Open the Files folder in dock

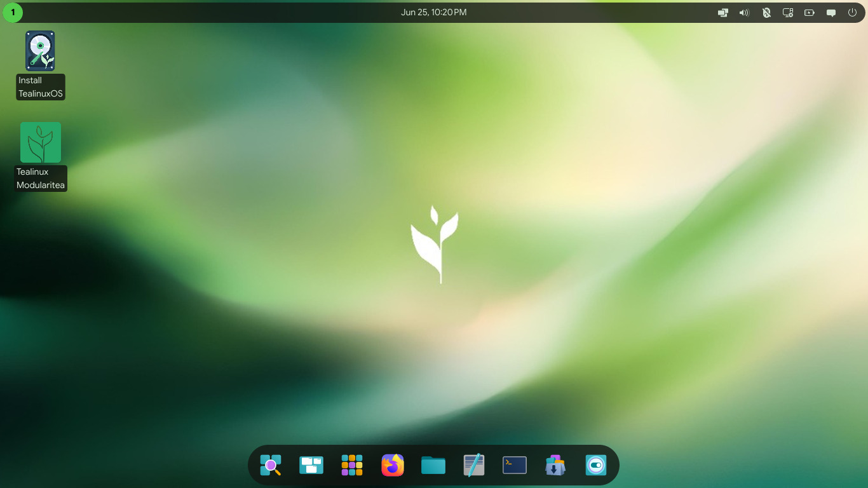pos(433,465)
